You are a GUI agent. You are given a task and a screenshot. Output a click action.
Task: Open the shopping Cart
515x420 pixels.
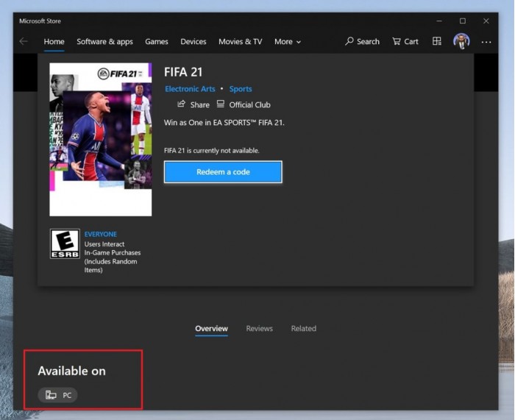click(405, 42)
